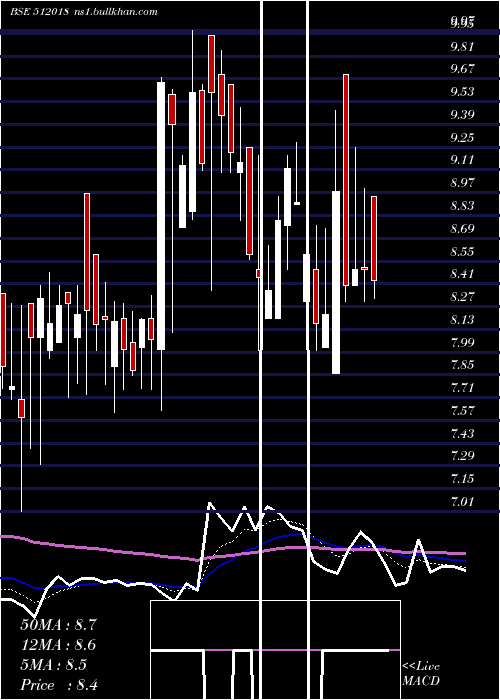This screenshot has height=700, width=500.
Task: Click the 7.57 price axis label
Action: pyautogui.click(x=462, y=410)
